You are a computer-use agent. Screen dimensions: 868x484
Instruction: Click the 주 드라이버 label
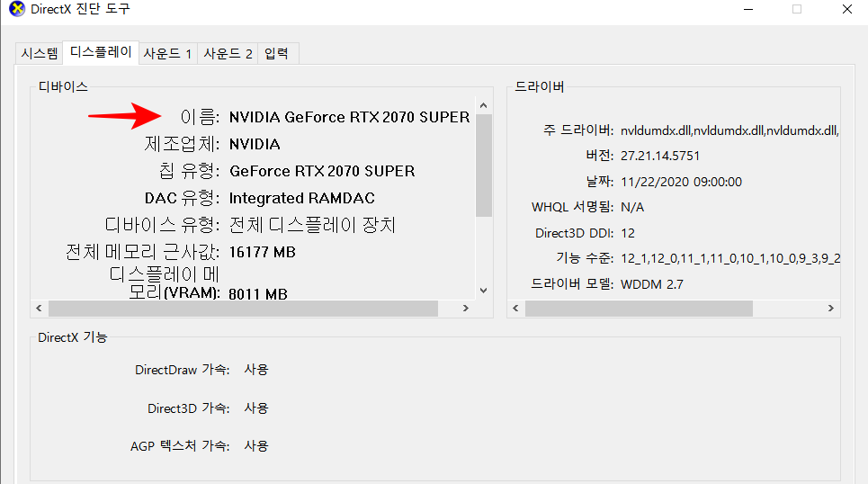tap(578, 130)
